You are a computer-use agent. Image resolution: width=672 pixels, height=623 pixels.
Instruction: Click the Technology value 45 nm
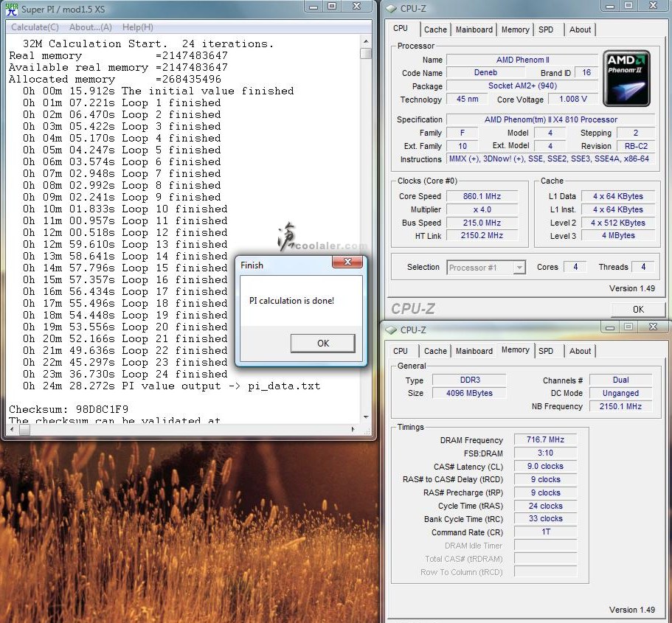coord(467,99)
